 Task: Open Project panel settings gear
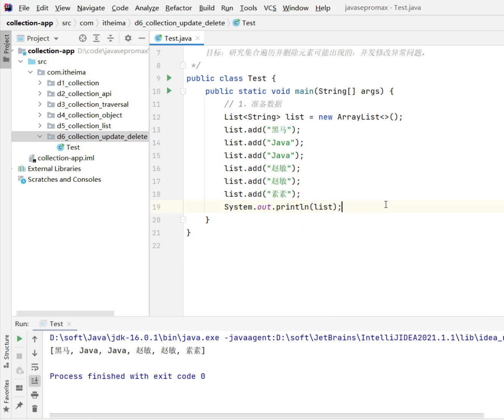(x=128, y=38)
